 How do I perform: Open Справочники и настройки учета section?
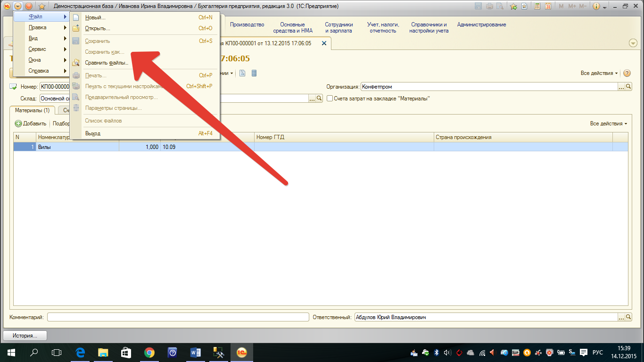pos(429,27)
